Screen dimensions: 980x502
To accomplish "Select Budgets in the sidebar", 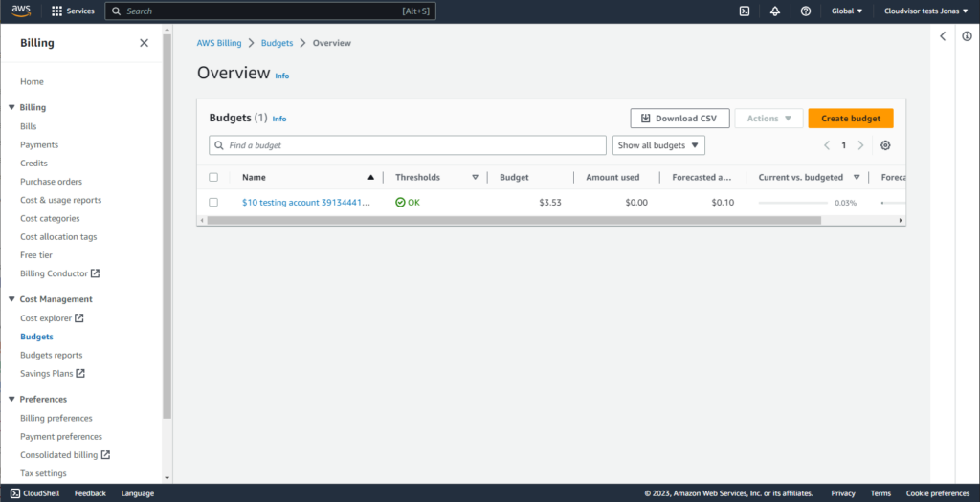I will click(36, 337).
